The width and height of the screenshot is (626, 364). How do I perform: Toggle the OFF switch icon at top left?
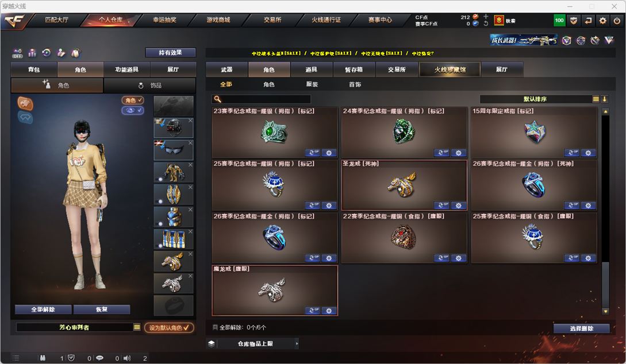point(18,53)
